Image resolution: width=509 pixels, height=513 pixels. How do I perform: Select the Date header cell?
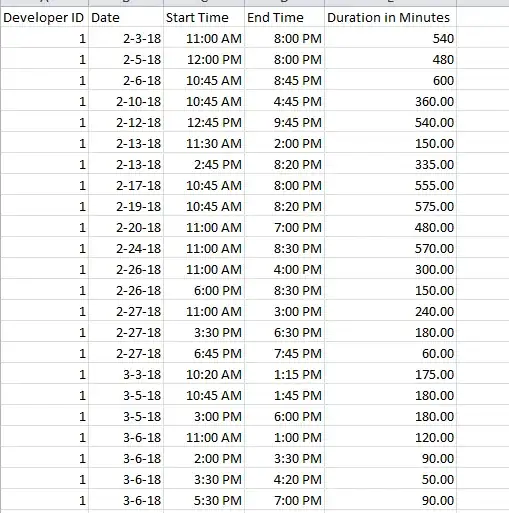pos(126,17)
